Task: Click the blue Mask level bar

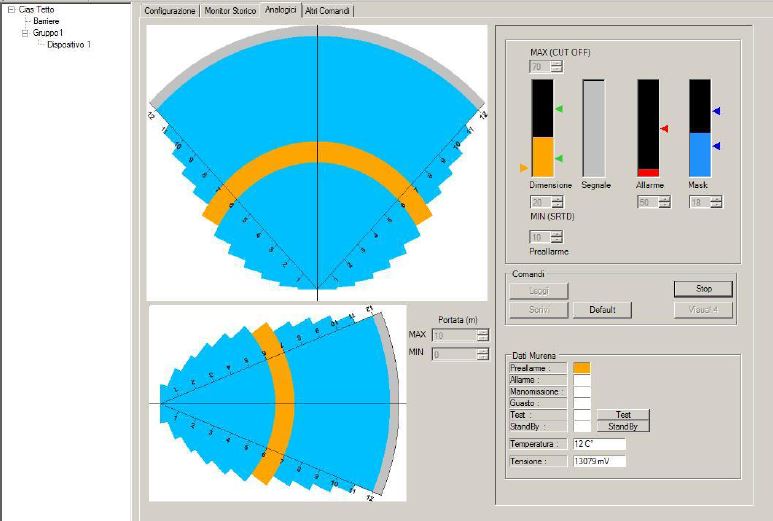Action: pos(699,155)
